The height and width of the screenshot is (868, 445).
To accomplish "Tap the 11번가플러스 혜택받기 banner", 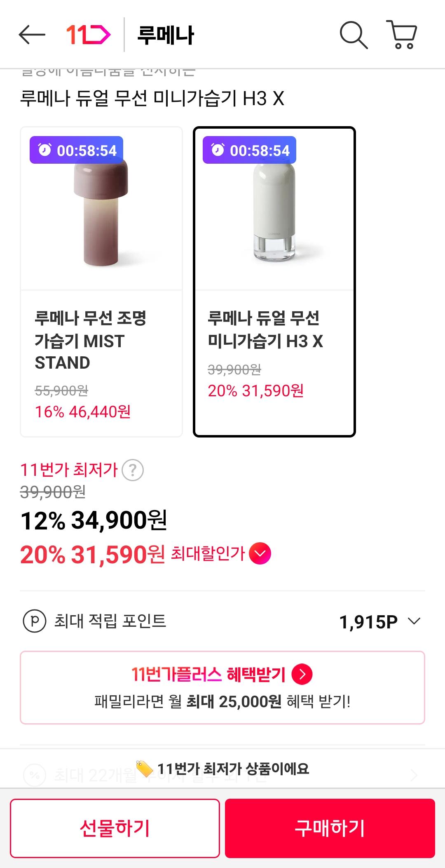I will click(222, 687).
